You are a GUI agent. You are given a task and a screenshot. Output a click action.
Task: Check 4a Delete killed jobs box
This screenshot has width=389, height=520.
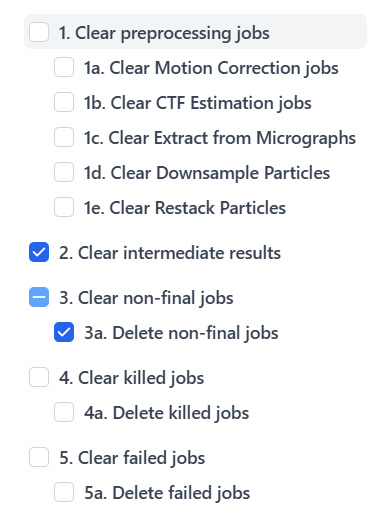pos(64,412)
